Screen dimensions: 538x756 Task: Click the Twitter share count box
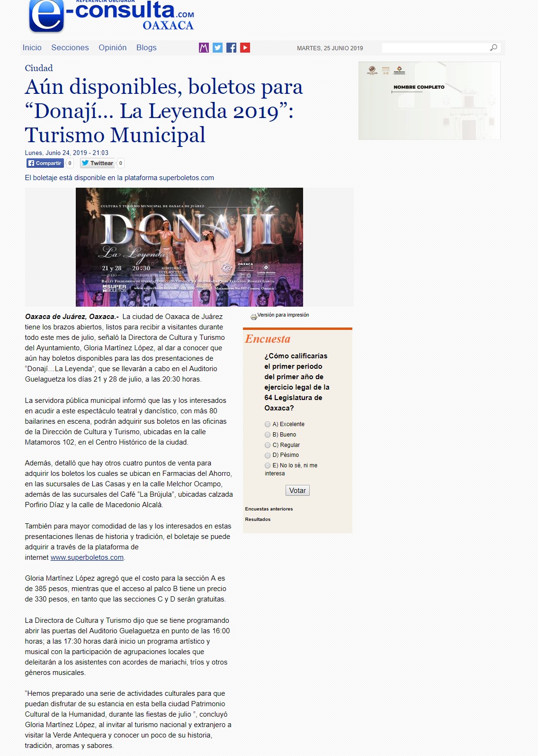(x=121, y=163)
